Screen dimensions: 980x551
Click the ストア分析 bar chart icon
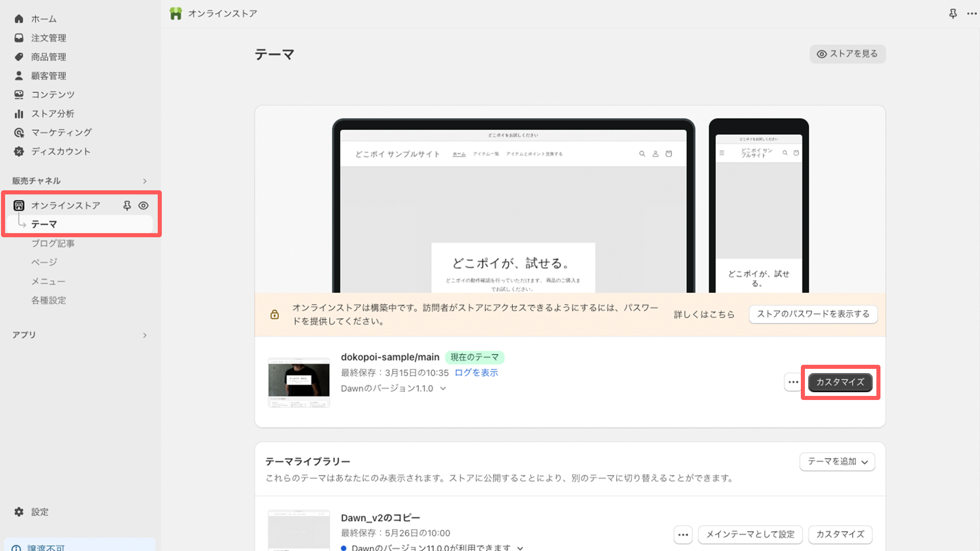point(19,113)
